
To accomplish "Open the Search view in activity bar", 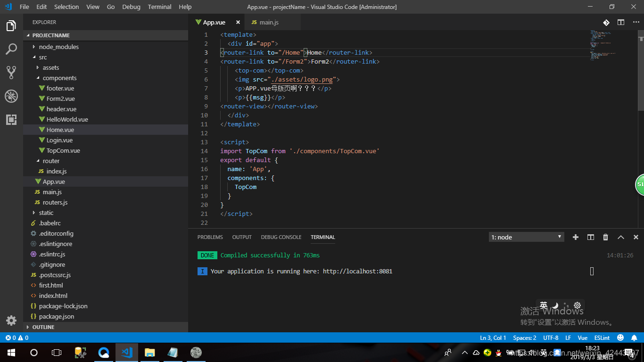I will tap(11, 49).
